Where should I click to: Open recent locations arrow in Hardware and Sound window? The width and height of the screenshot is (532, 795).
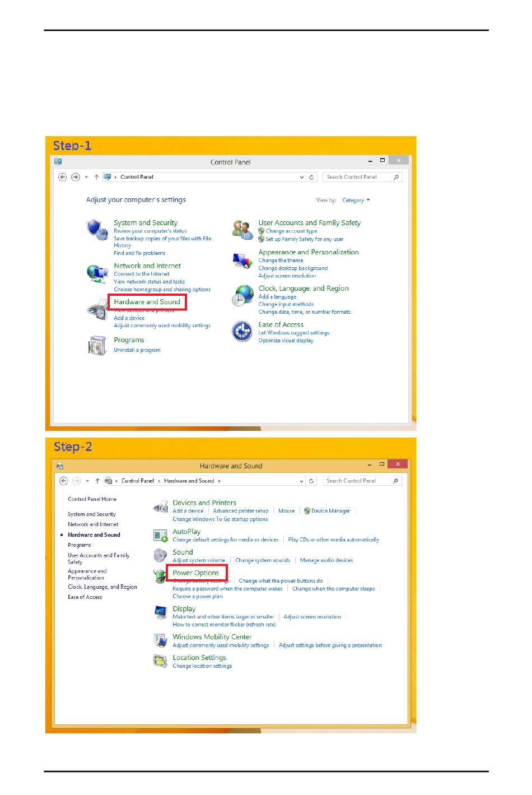coord(87,481)
